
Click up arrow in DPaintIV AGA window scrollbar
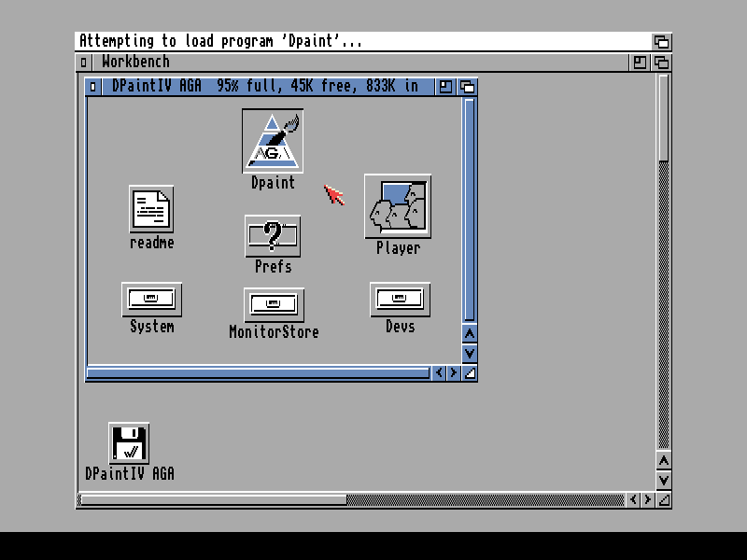tap(470, 334)
